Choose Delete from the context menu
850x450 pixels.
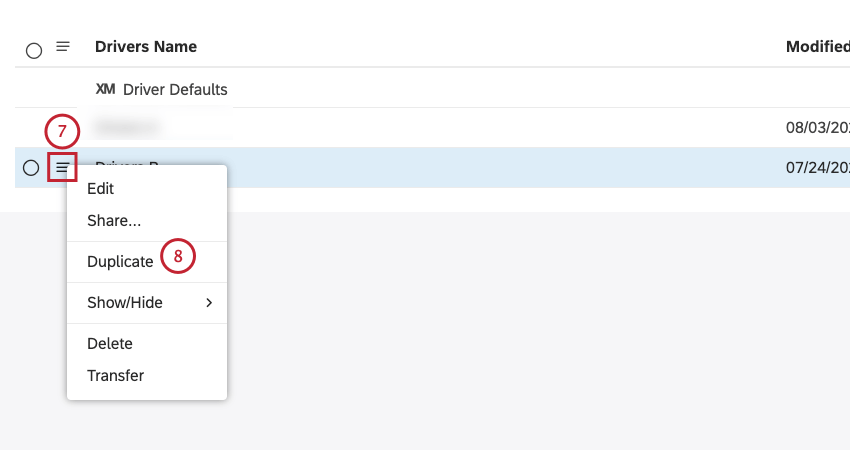click(x=110, y=344)
